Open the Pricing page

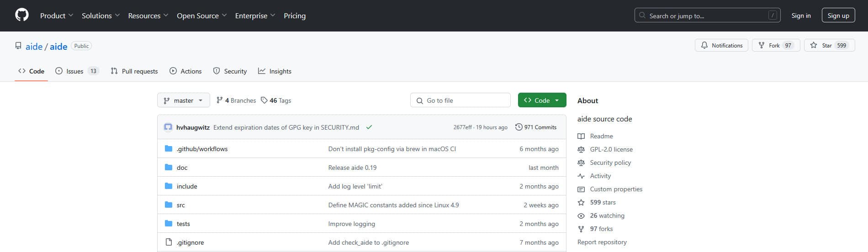pyautogui.click(x=295, y=16)
